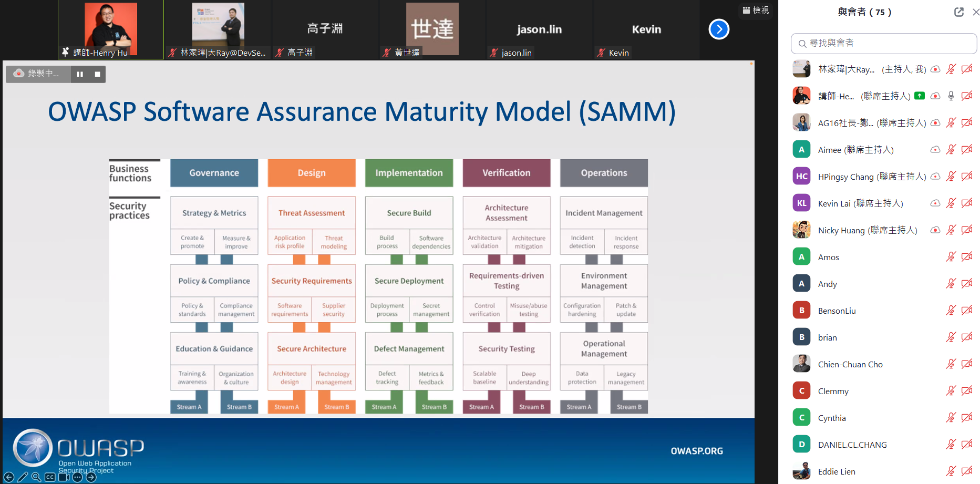Click the camera icon in slide toolbar
The image size is (980, 484).
pyautogui.click(x=64, y=477)
